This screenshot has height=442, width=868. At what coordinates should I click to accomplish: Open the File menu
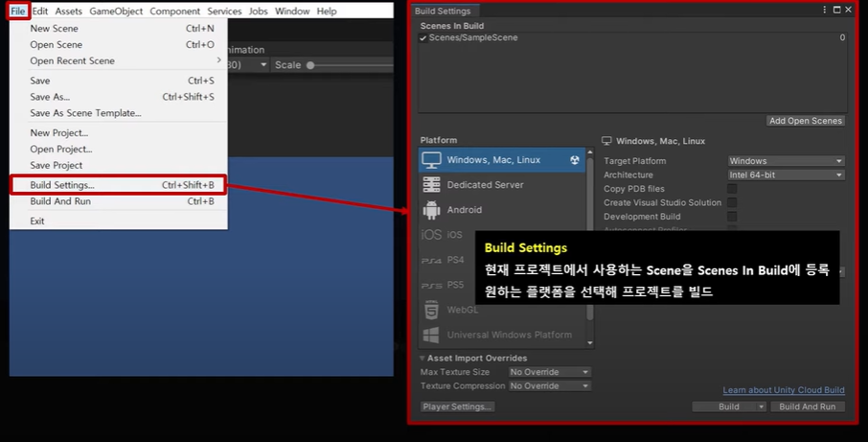[x=17, y=12]
